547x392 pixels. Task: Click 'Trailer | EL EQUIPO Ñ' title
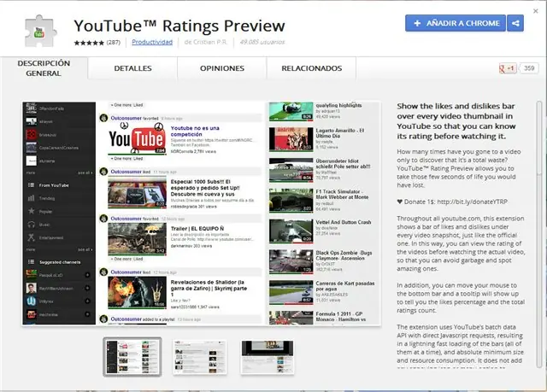(x=197, y=229)
